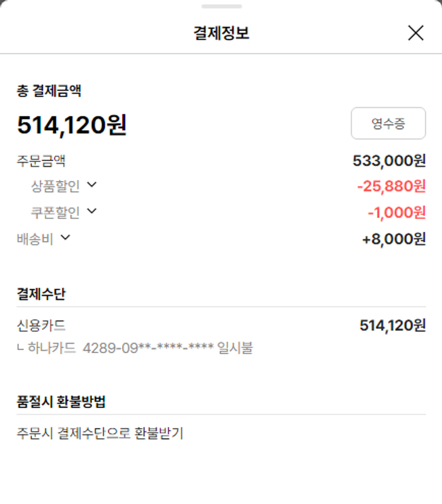Grab the sheet drag handle at top
This screenshot has width=442, height=504.
pos(221,6)
